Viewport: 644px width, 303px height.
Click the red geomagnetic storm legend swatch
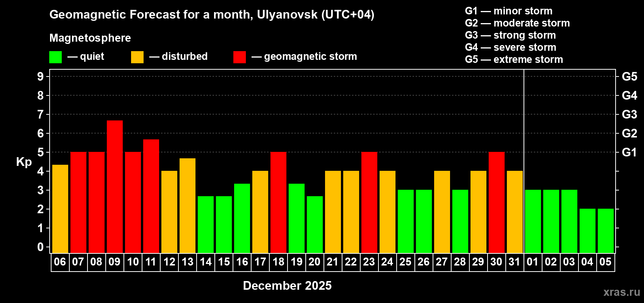(239, 57)
